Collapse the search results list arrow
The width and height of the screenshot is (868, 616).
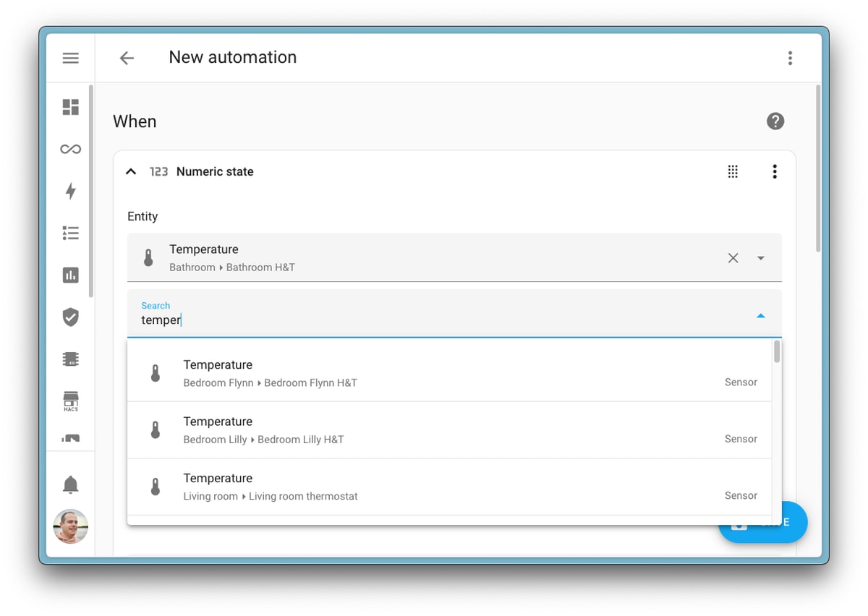(760, 316)
